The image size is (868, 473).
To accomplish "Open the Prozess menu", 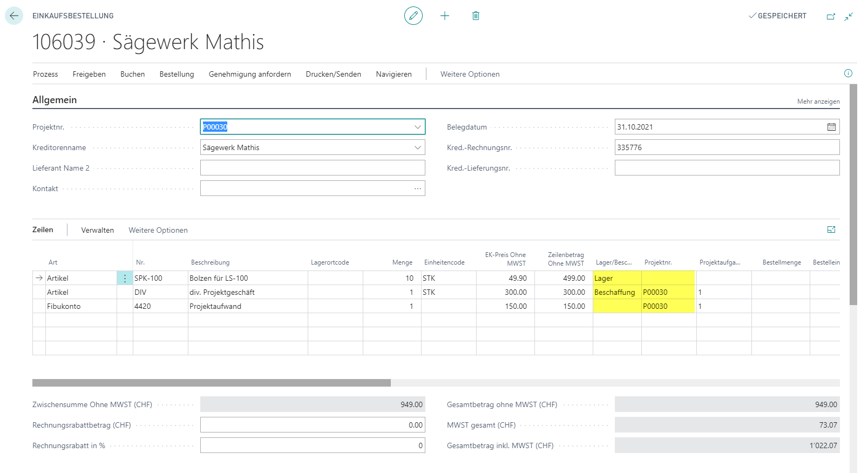I will (x=45, y=74).
